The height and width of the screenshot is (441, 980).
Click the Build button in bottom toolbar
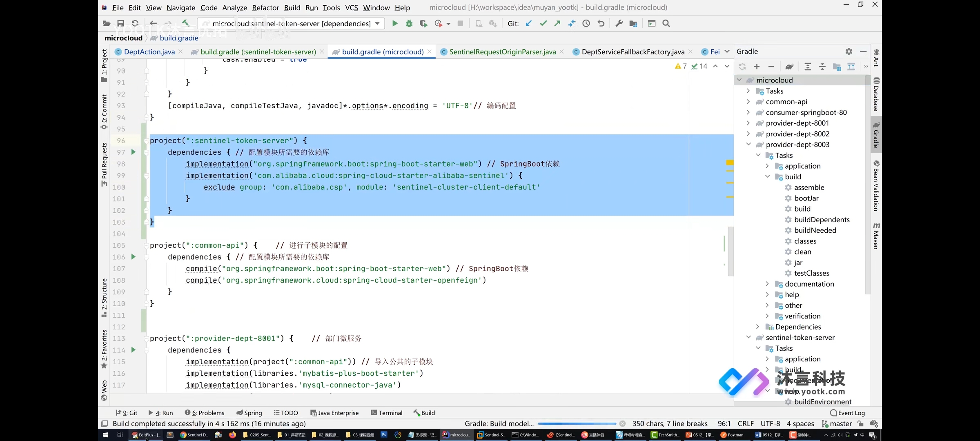pos(428,412)
